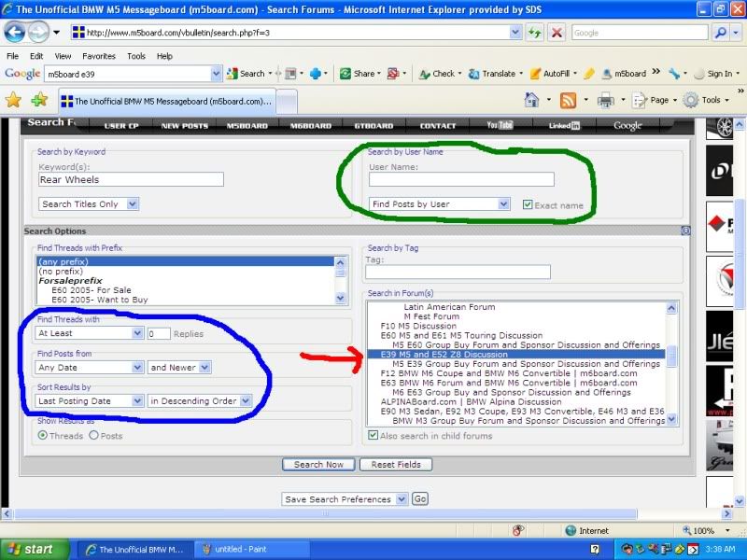Viewport: 747px width, 560px height.
Task: Click the Reset Fields button
Action: pos(396,464)
